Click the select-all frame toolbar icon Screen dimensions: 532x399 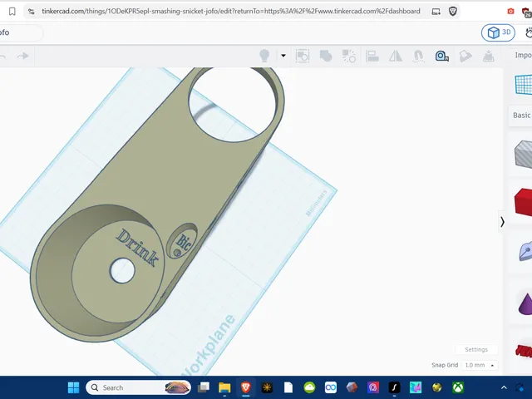303,56
